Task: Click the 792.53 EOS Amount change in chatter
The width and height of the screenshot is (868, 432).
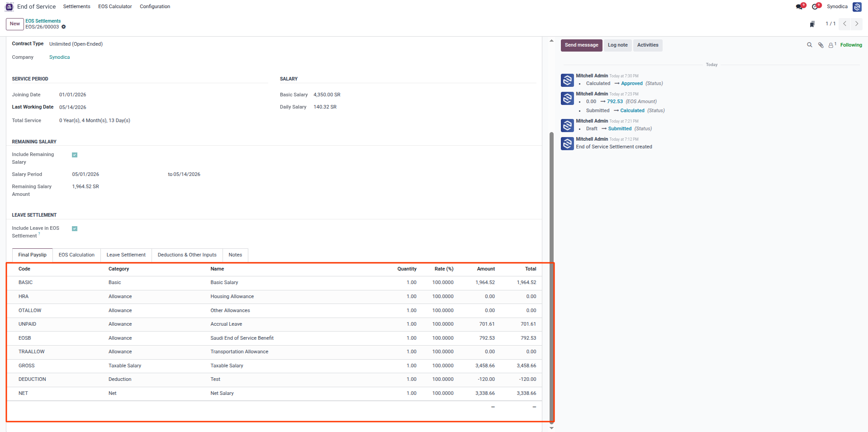Action: [615, 102]
